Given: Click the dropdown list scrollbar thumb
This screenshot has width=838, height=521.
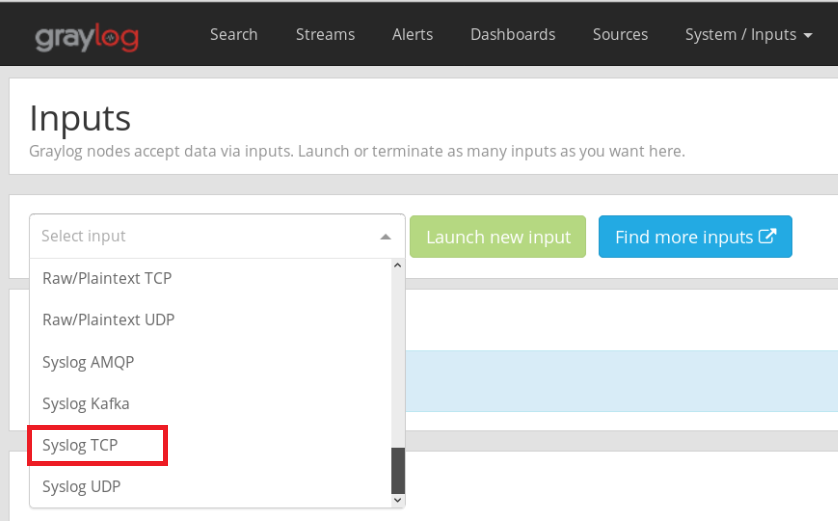Looking at the screenshot, I should coord(398,471).
